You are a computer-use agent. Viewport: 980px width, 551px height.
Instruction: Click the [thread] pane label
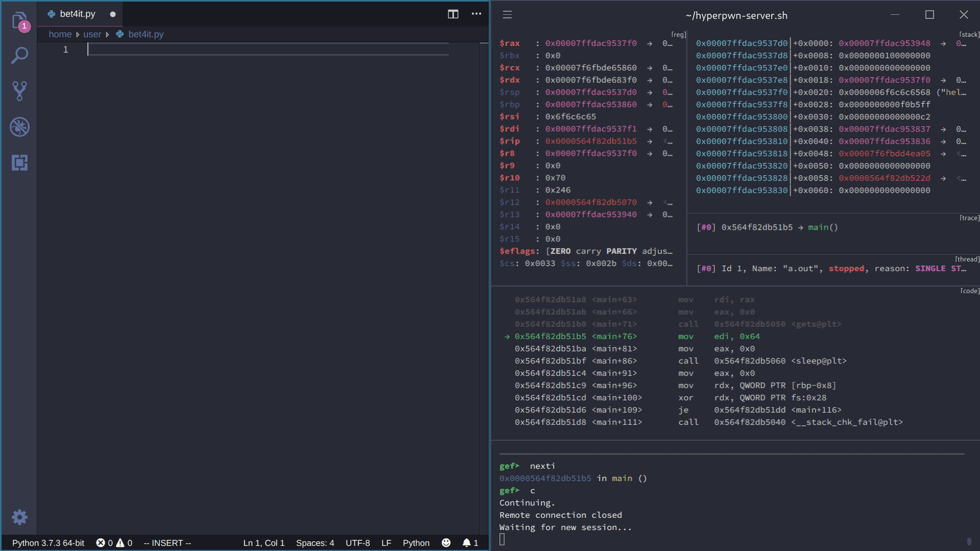pyautogui.click(x=967, y=259)
